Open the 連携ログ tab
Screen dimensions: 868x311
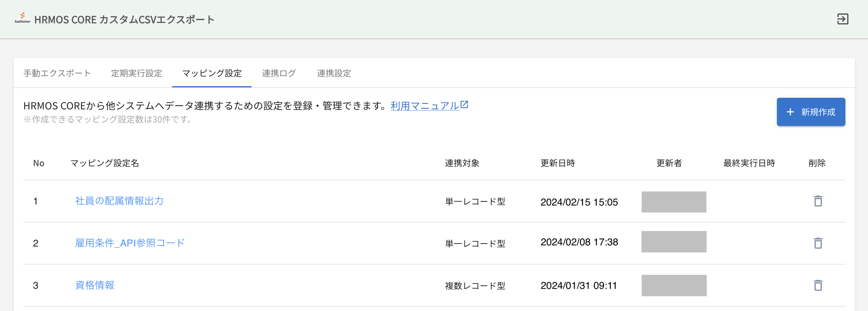(279, 73)
